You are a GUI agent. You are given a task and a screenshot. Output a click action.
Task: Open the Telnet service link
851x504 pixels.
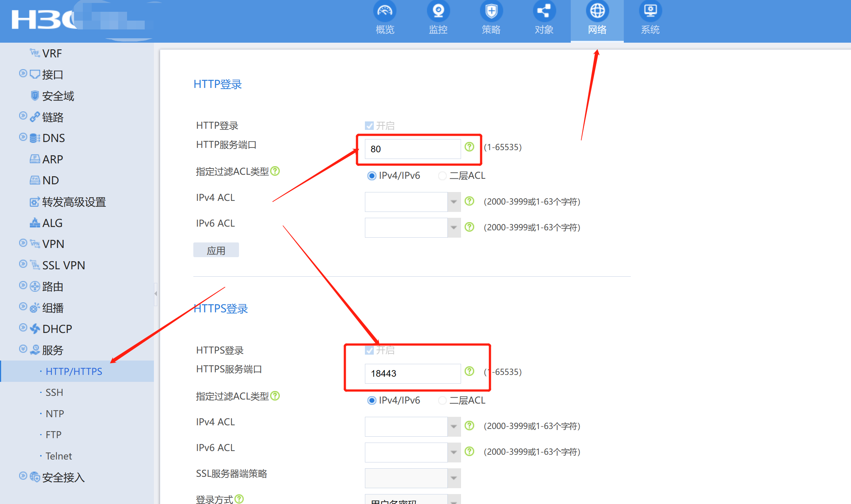coord(58,456)
